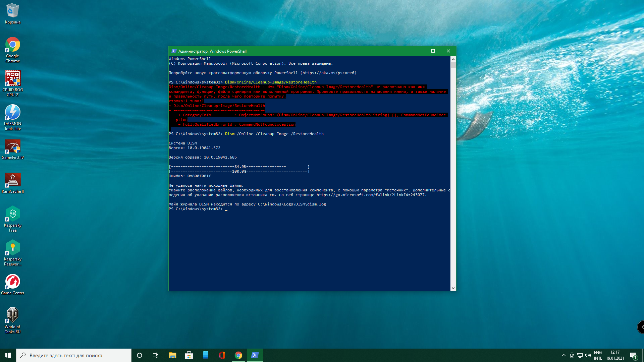Open CPUID ROG CPU-Z desktop shortcut
Image resolution: width=644 pixels, height=362 pixels.
pyautogui.click(x=13, y=83)
